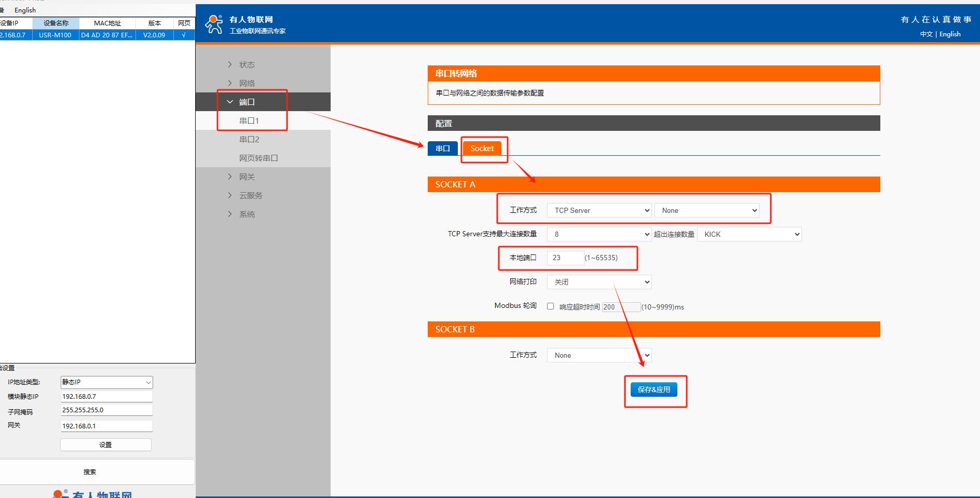Select 串口1 in the sidebar

point(249,120)
